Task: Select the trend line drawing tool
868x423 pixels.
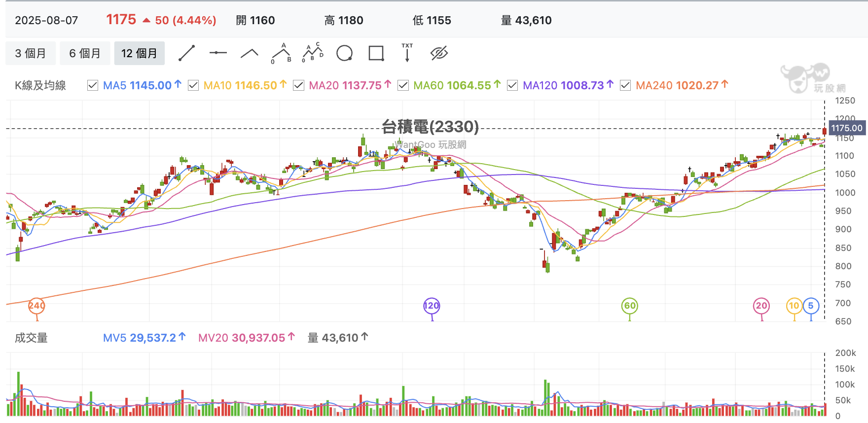Action: tap(186, 53)
